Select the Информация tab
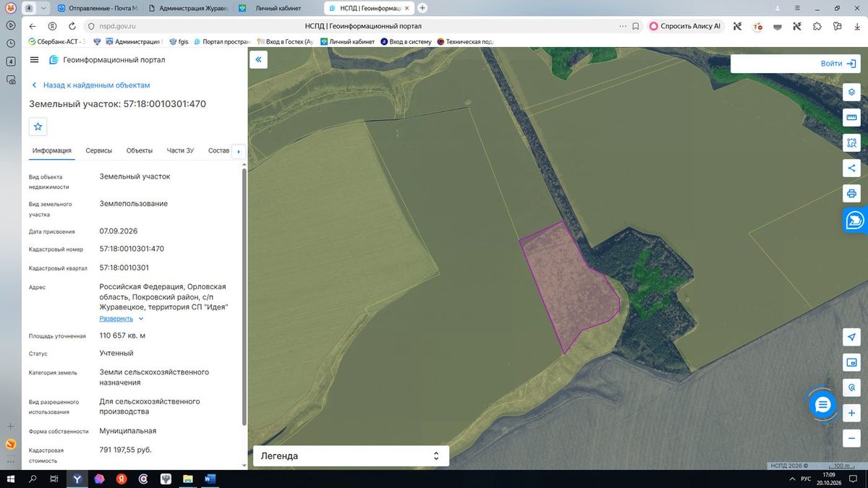 coord(52,150)
